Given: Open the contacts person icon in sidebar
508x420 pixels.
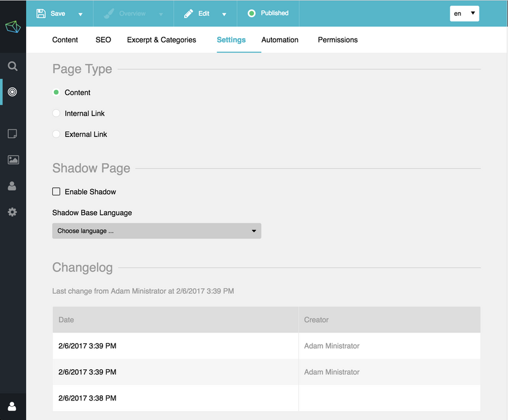Looking at the screenshot, I should click(12, 186).
